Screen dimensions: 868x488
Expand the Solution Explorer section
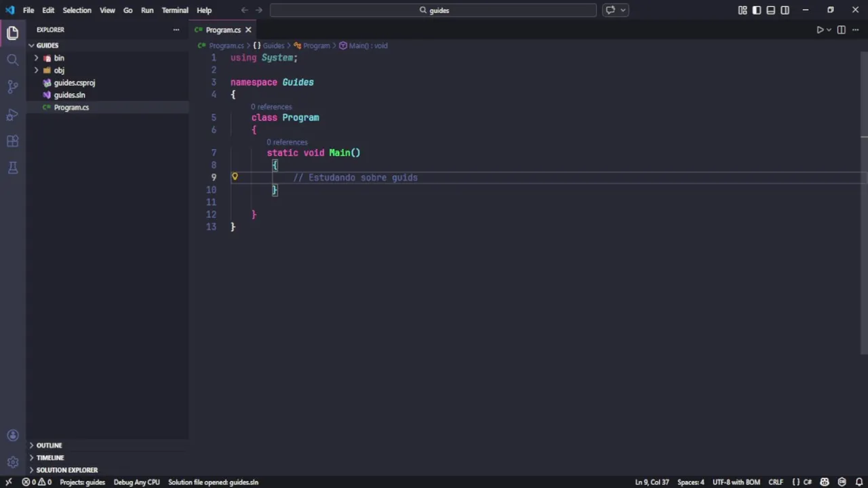point(67,470)
